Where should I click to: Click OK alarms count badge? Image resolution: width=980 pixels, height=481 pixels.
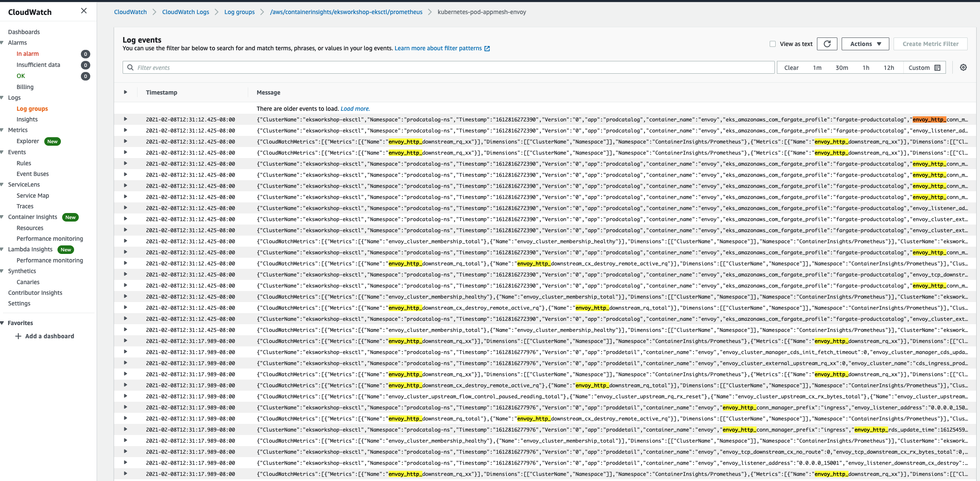coord(86,76)
